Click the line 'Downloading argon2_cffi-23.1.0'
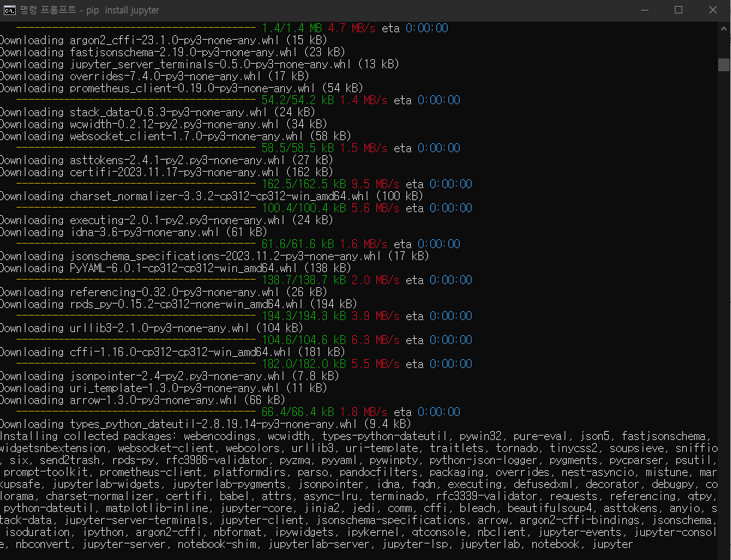Viewport: 731px width, 560px height. point(163,40)
